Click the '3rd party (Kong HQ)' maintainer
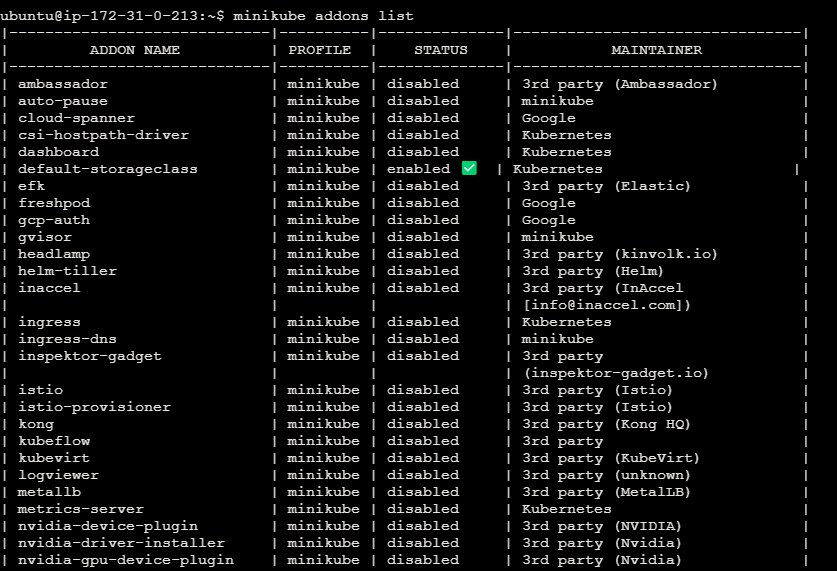Screen dimensions: 837x571 606,424
